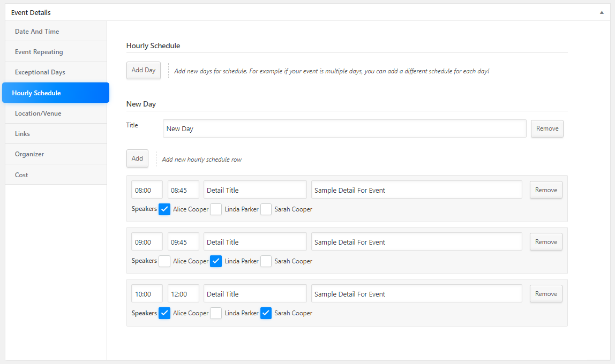Click the Add Day button
The image size is (615, 364).
(x=144, y=70)
